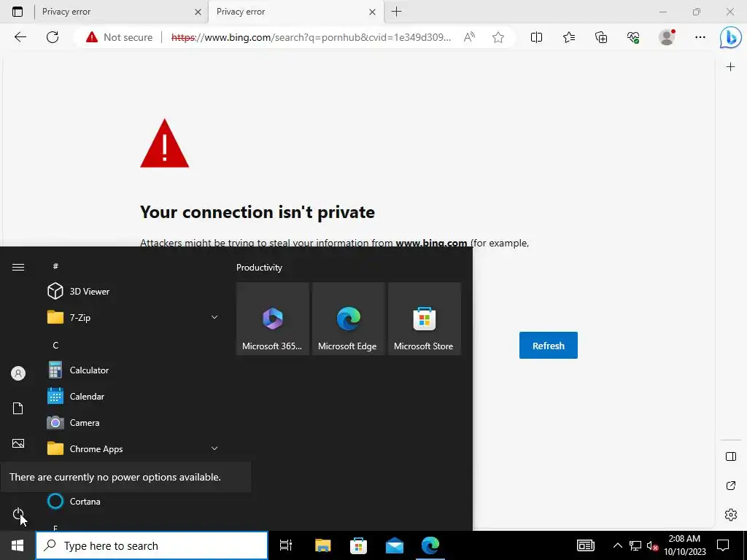Image resolution: width=747 pixels, height=560 pixels.
Task: Expand the Start menu hamburger icon
Action: click(x=18, y=267)
